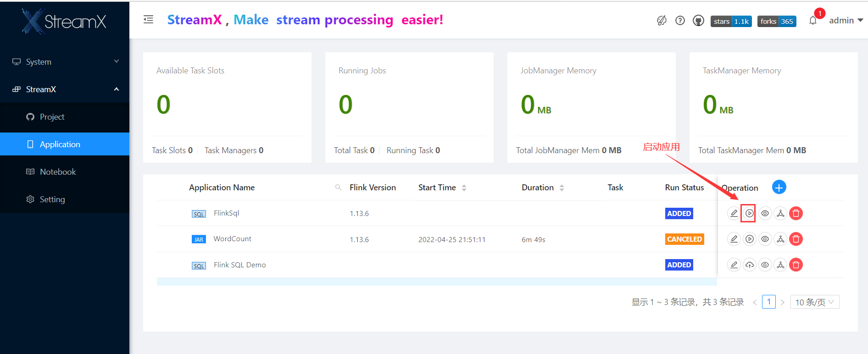Click the previous page arrow
This screenshot has width=868, height=354.
755,302
